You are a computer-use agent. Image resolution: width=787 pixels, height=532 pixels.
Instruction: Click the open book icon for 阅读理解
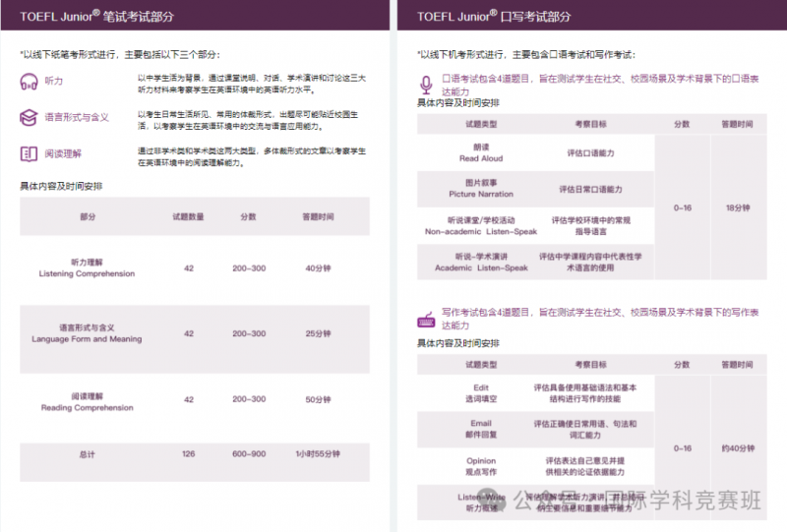[x=29, y=154]
